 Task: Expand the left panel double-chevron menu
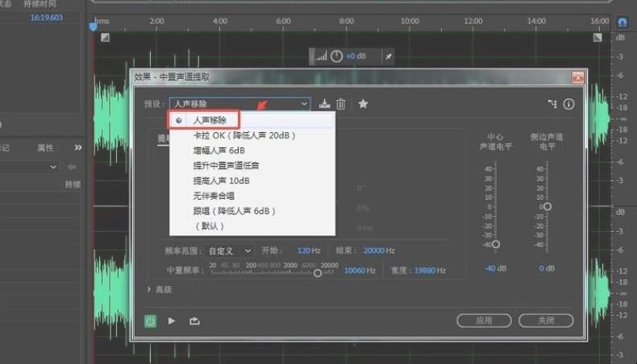coord(78,147)
